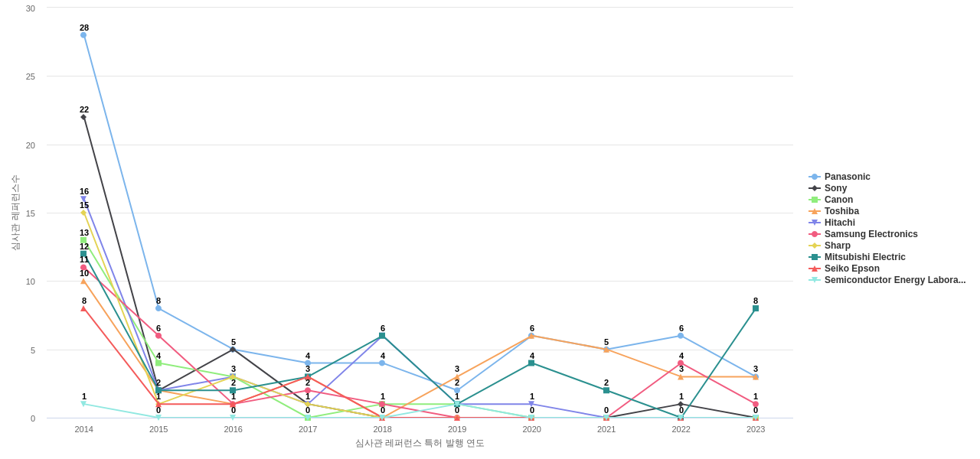Click the 2018 x-axis year label
980x459 pixels.
tap(382, 429)
